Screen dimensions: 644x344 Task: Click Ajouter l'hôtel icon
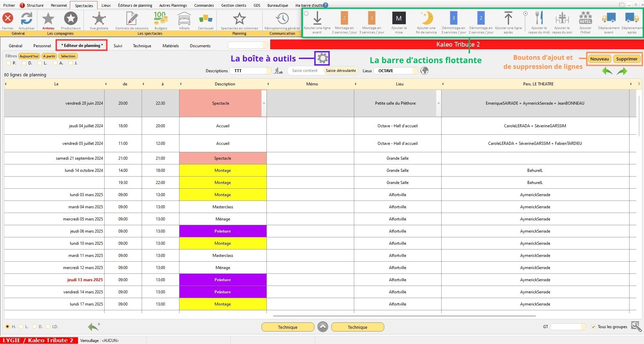(585, 19)
